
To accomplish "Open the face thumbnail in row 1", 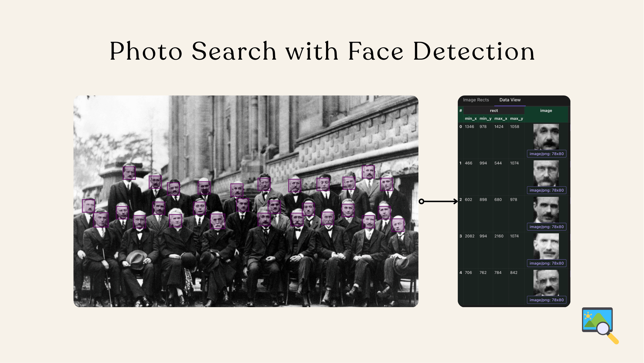I will click(546, 173).
